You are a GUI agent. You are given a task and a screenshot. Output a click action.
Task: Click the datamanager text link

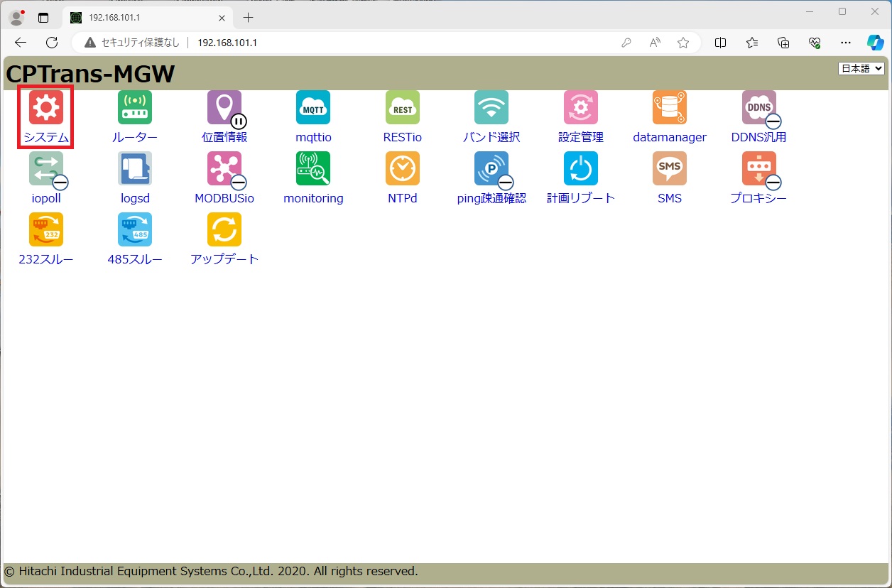pyautogui.click(x=670, y=137)
